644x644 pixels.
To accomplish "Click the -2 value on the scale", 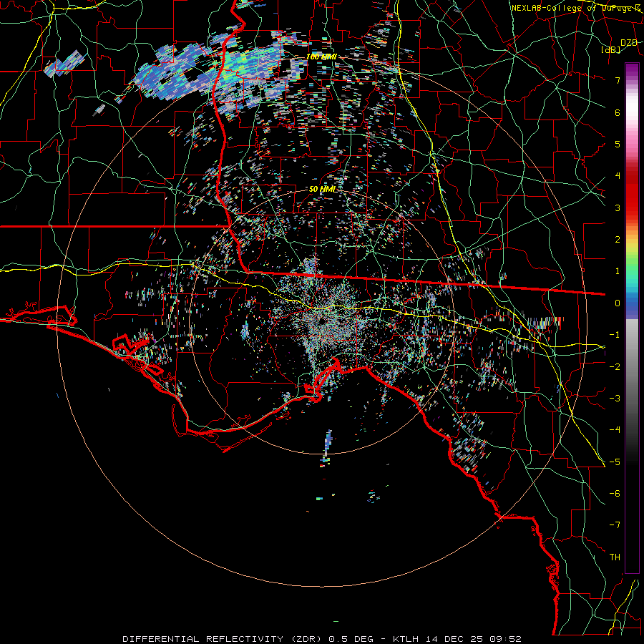I will coord(615,366).
